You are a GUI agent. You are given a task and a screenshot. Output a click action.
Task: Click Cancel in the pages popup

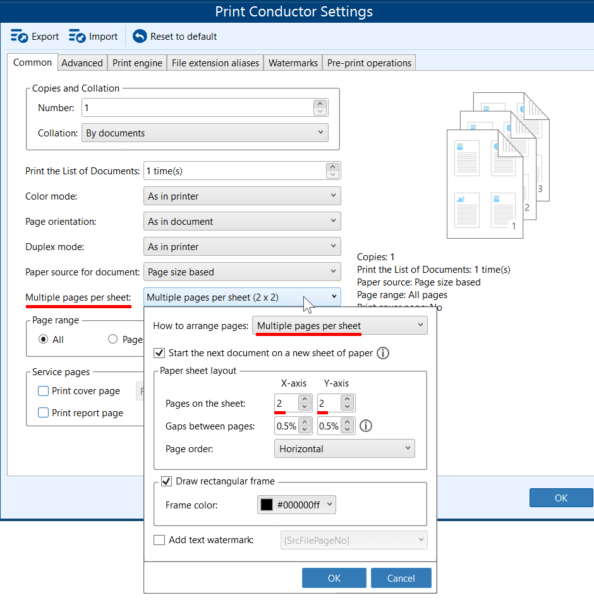(x=401, y=578)
